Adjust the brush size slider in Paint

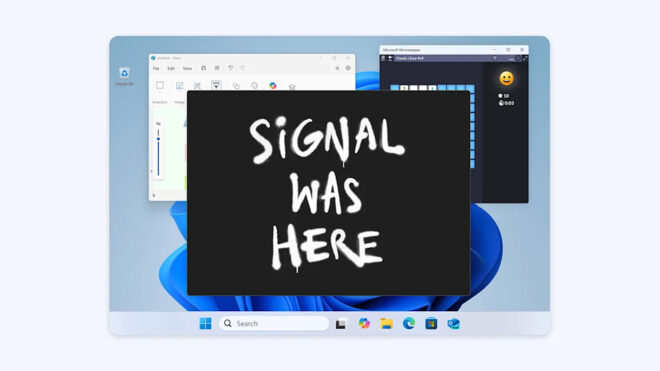pyautogui.click(x=158, y=152)
